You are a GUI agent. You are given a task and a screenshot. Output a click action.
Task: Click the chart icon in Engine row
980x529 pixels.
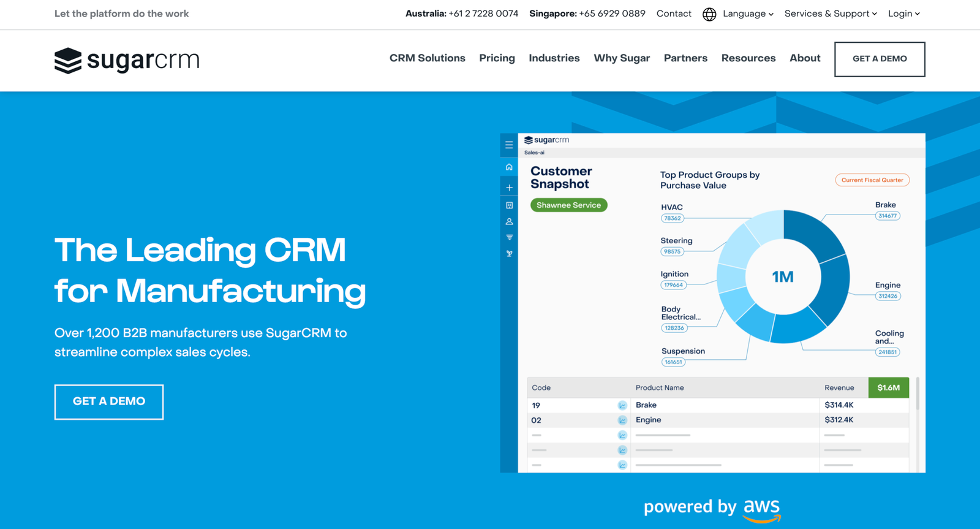click(x=622, y=420)
